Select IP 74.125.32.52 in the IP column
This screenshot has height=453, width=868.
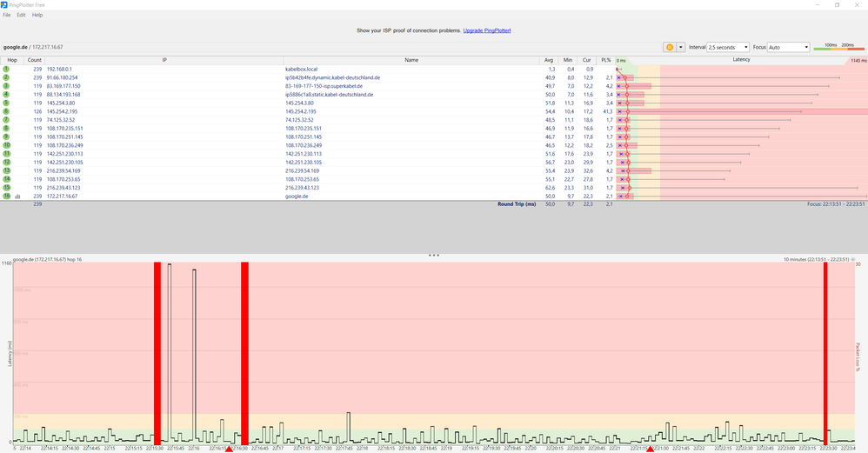click(x=60, y=120)
